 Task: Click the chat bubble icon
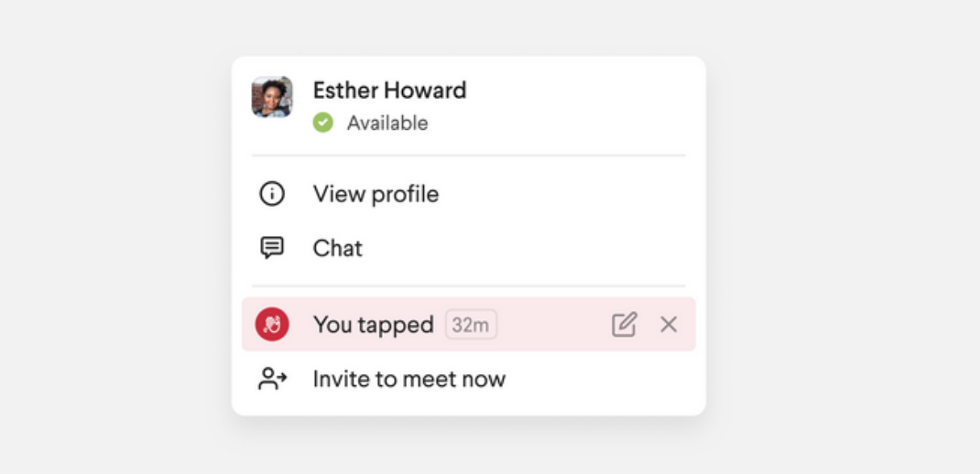coord(272,248)
